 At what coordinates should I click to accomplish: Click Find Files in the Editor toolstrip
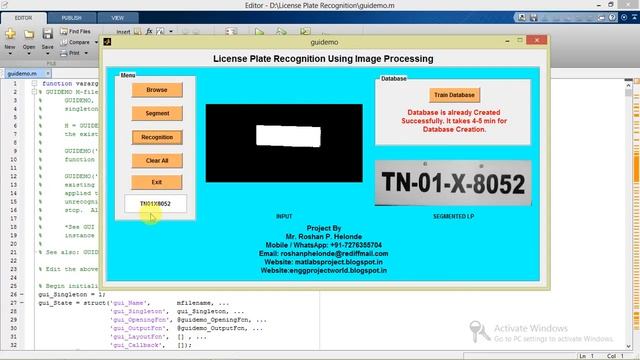tap(76, 31)
